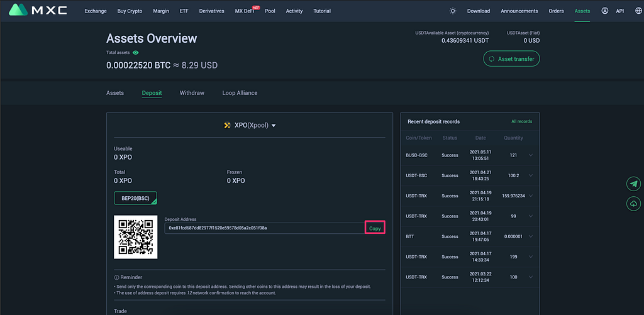Toggle light theme sun icon

(x=453, y=11)
